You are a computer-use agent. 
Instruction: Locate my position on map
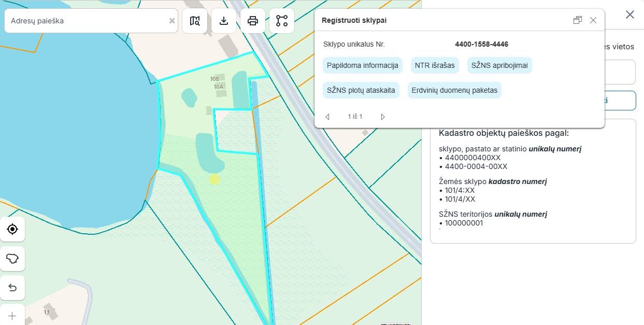[12, 229]
